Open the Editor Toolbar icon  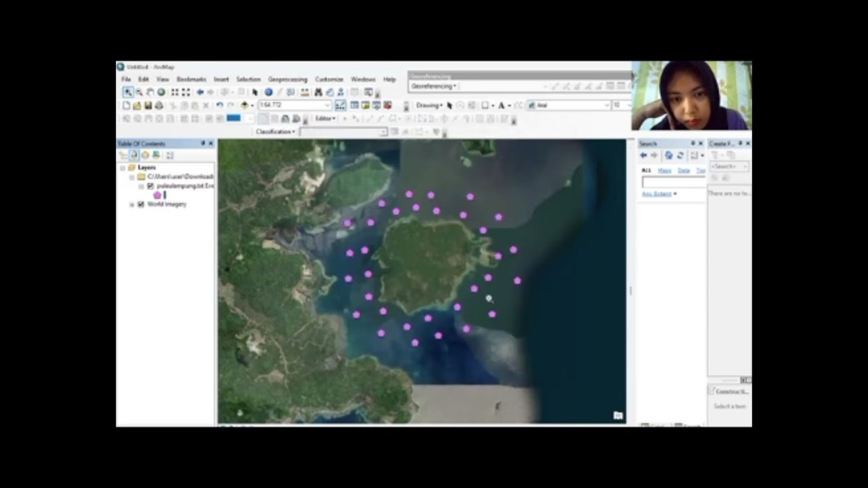click(x=340, y=105)
